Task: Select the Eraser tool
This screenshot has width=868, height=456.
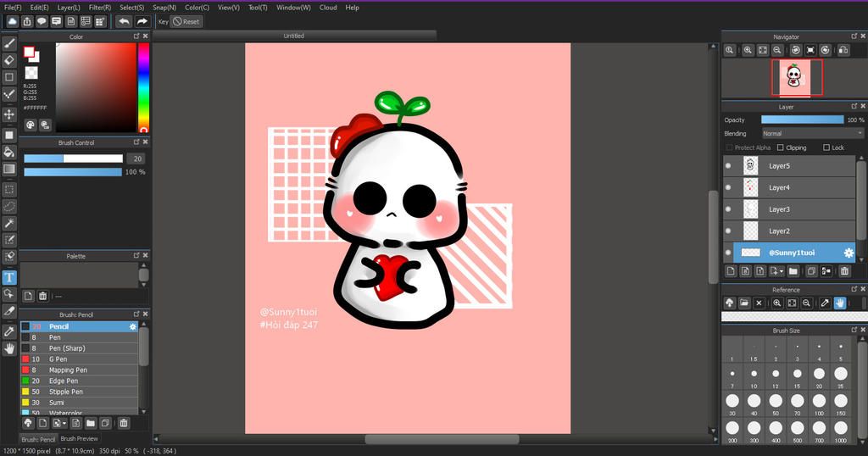Action: (x=8, y=60)
